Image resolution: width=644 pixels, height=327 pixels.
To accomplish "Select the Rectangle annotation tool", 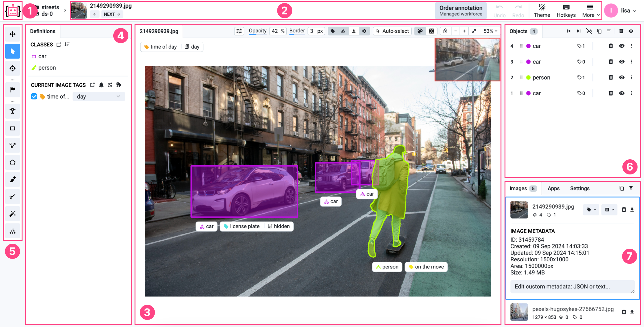I will 12,128.
